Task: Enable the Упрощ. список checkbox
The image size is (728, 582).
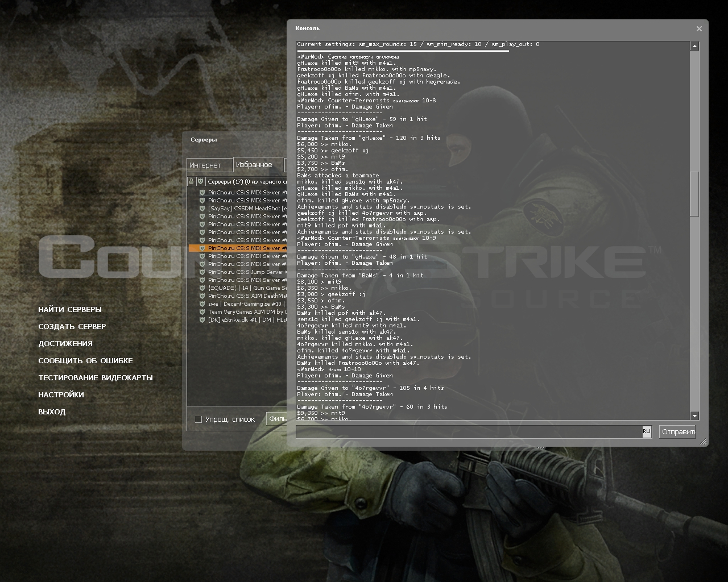Action: tap(198, 419)
